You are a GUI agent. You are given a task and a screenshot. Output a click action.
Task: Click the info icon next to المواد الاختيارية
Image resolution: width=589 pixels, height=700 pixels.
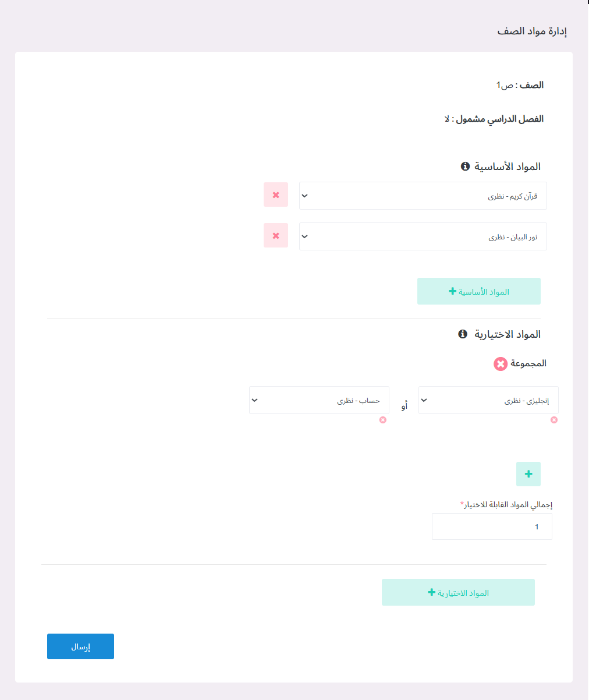464,334
